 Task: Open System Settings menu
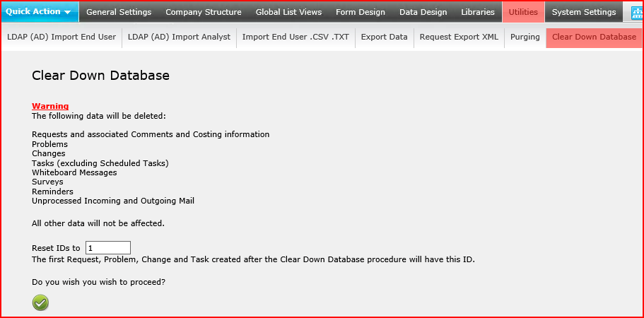584,12
